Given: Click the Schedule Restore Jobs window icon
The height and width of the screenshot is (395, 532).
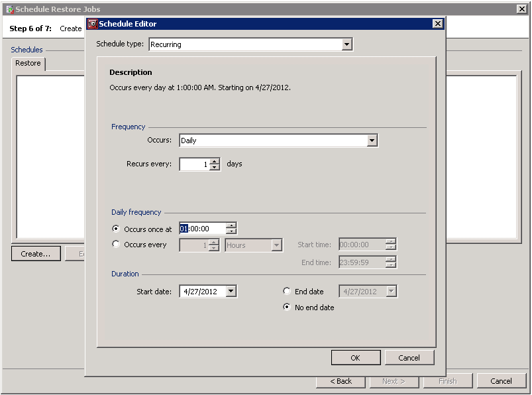Looking at the screenshot, I should click(x=9, y=9).
